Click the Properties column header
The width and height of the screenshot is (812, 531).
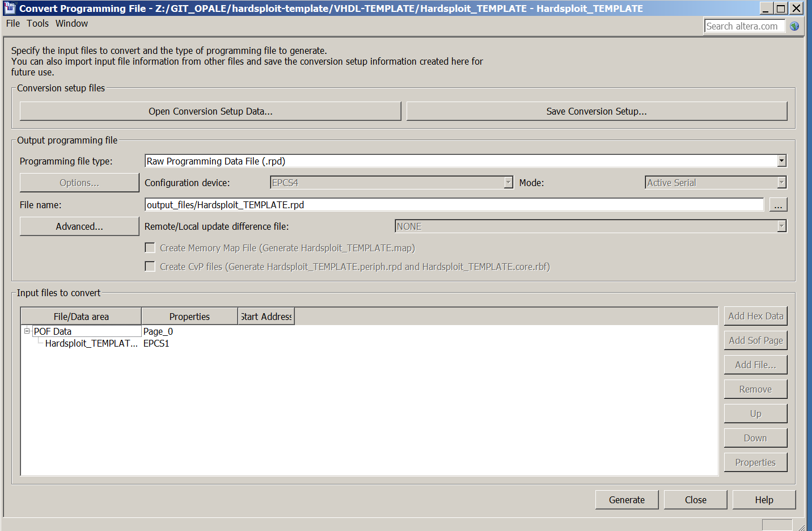[189, 317]
